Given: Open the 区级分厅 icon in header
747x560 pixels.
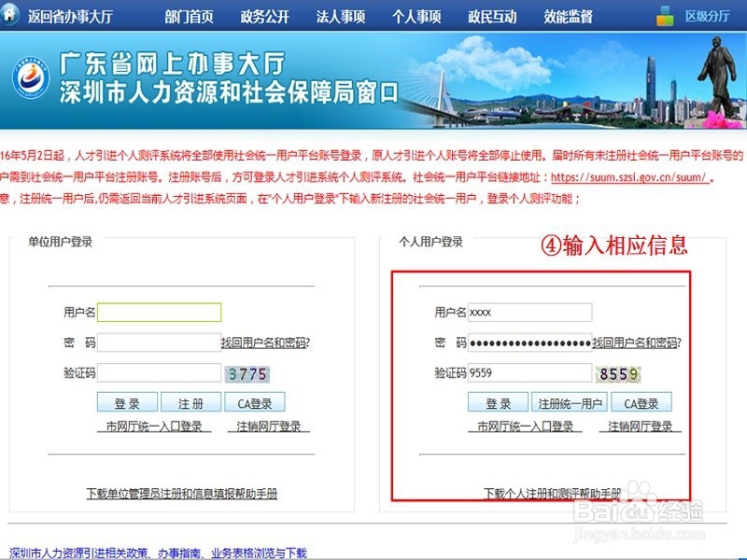Looking at the screenshot, I should 665,15.
